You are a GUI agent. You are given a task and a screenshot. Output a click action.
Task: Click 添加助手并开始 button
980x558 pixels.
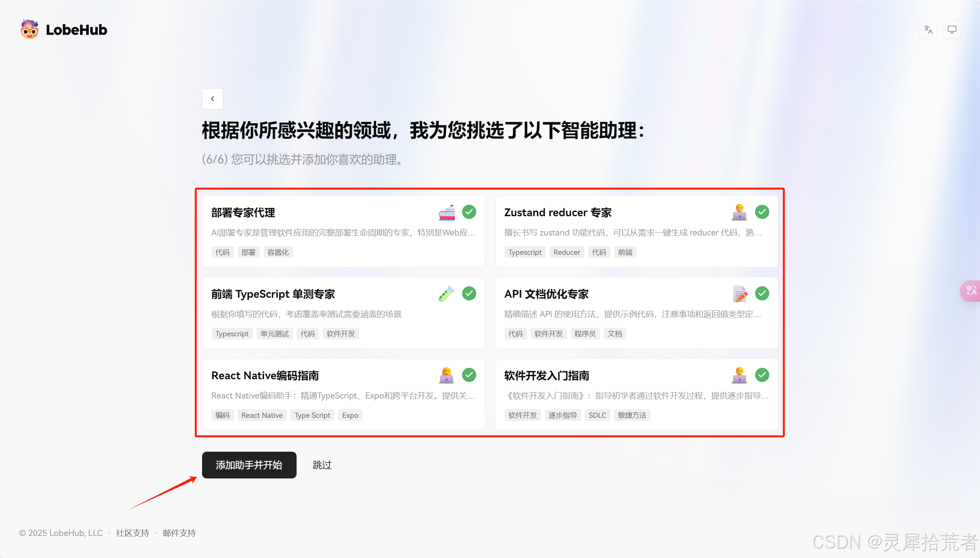tap(249, 465)
